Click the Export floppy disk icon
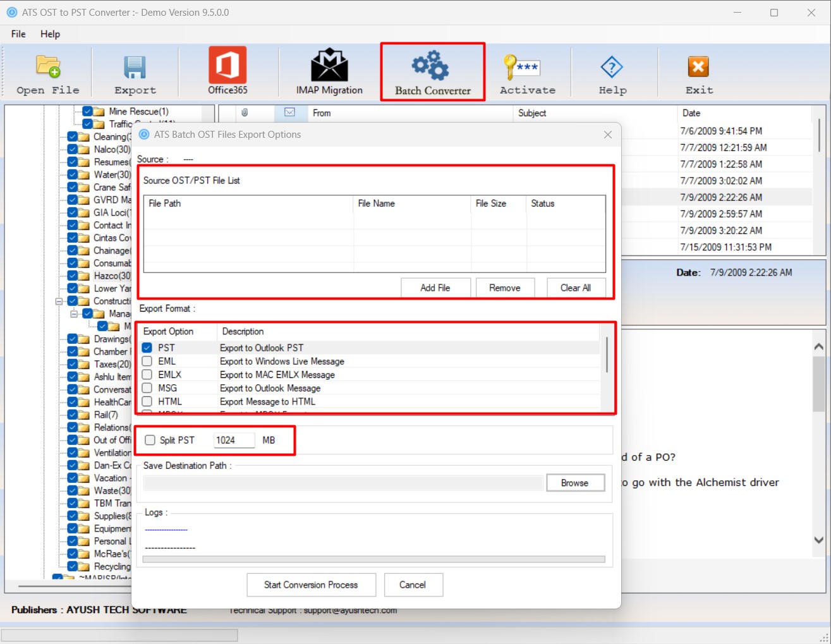Image resolution: width=831 pixels, height=644 pixels. pyautogui.click(x=135, y=67)
